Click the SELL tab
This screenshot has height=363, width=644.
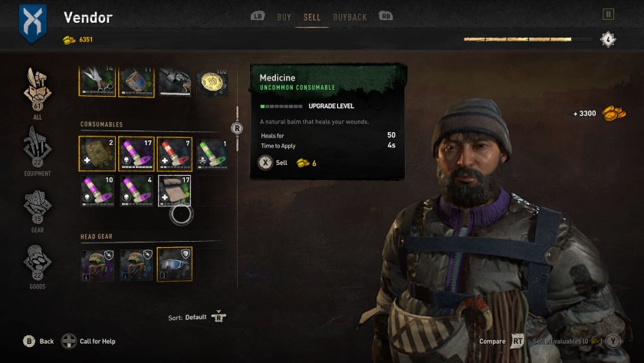click(312, 17)
